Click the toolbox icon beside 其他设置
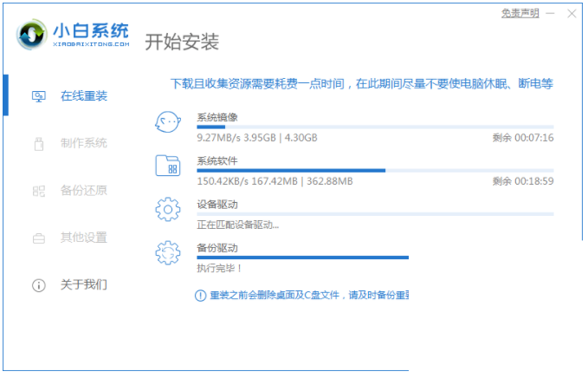This screenshot has width=588, height=378. coord(38,238)
